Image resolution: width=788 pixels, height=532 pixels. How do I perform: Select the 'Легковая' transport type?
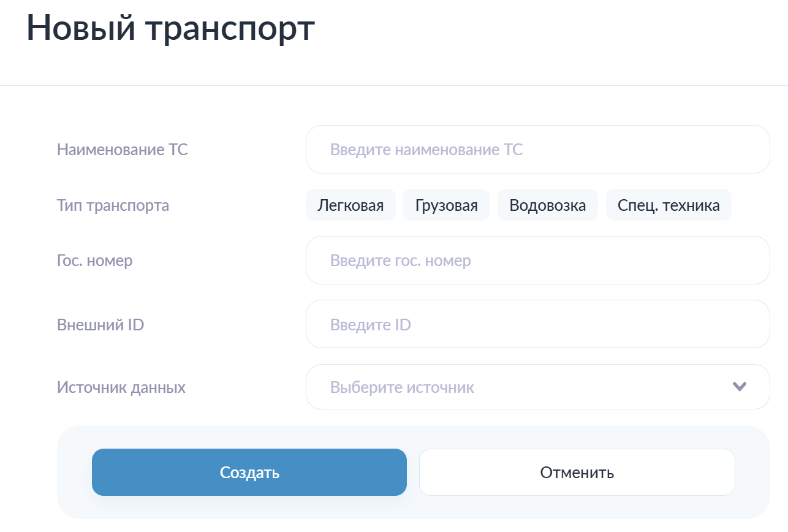pos(350,205)
